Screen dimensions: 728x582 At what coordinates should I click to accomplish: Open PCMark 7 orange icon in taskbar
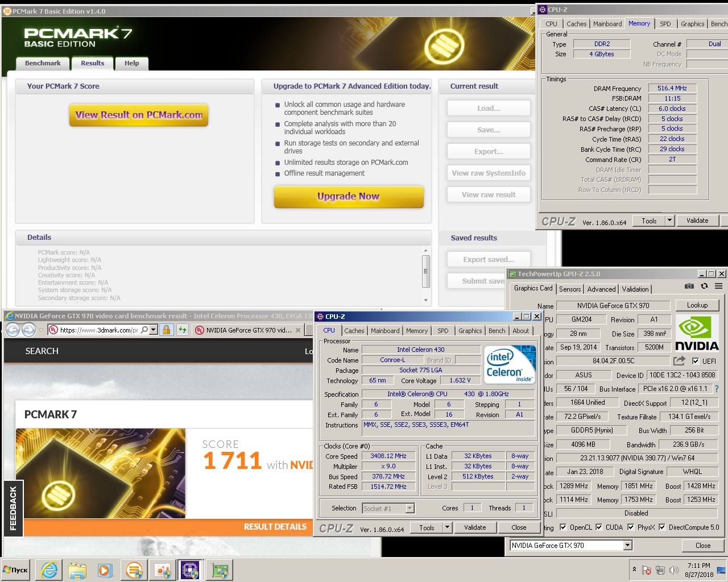coord(134,570)
